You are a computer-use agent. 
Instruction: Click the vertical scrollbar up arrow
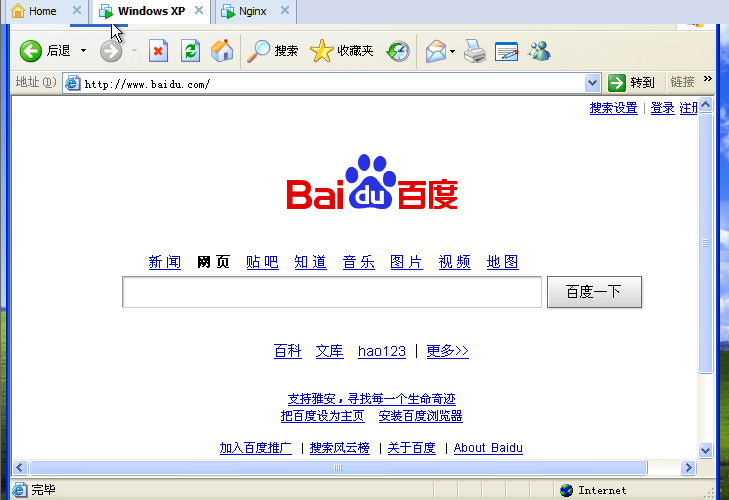tap(705, 105)
